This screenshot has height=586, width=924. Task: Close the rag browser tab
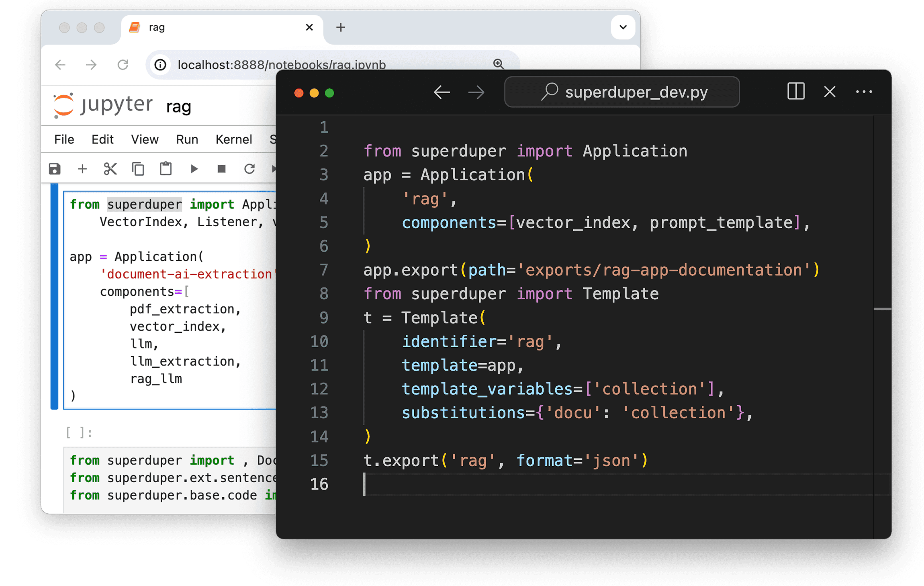point(309,27)
